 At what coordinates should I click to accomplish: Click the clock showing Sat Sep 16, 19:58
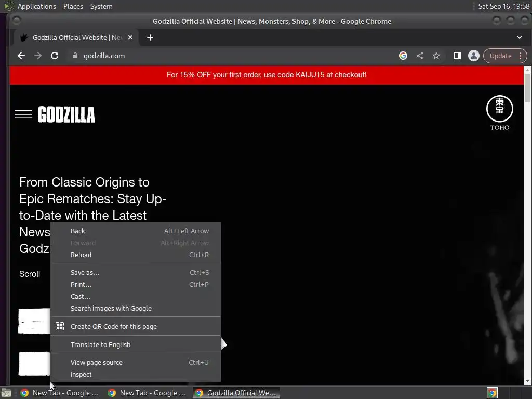coord(503,6)
